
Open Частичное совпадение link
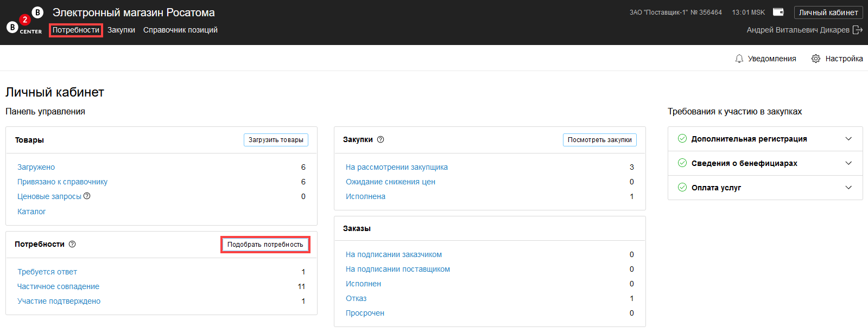(58, 286)
